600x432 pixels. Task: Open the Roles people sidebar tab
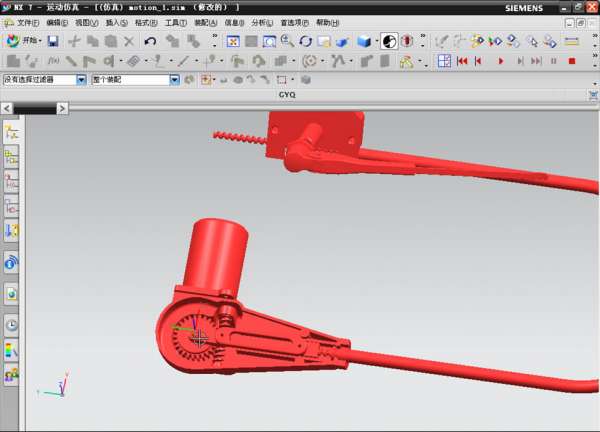(x=11, y=374)
